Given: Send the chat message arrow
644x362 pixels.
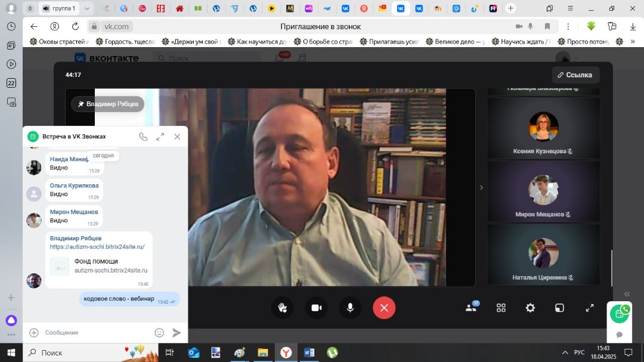Looking at the screenshot, I should point(177,332).
